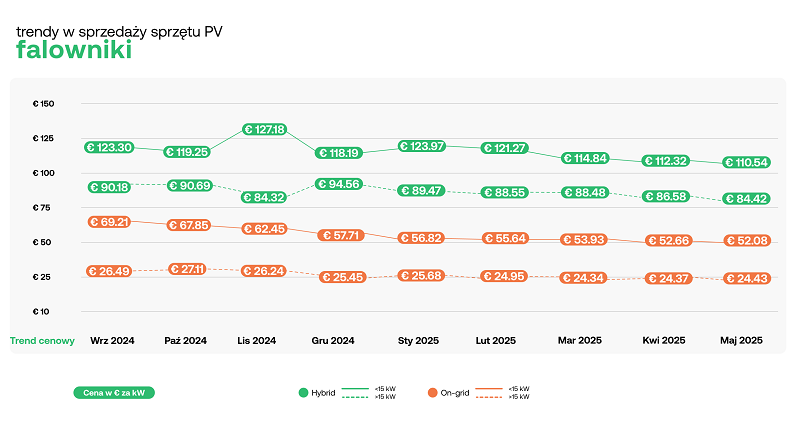This screenshot has height=425, width=800.
Task: Select the Gru 2024 axis label
Action: click(x=333, y=341)
